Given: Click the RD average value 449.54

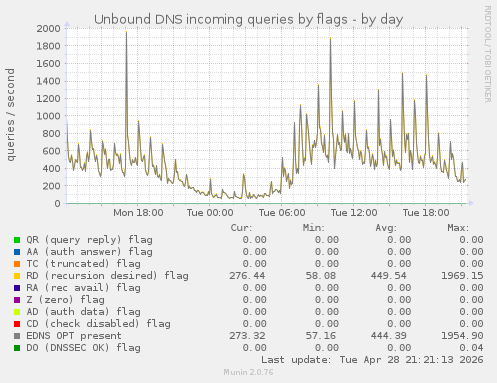Looking at the screenshot, I should click(389, 276).
